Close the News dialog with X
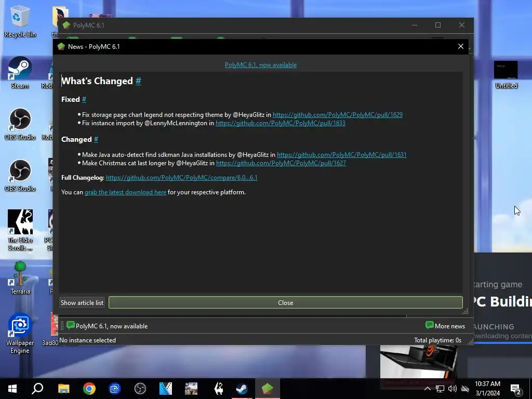Image resolution: width=532 pixels, height=399 pixels. tap(460, 46)
